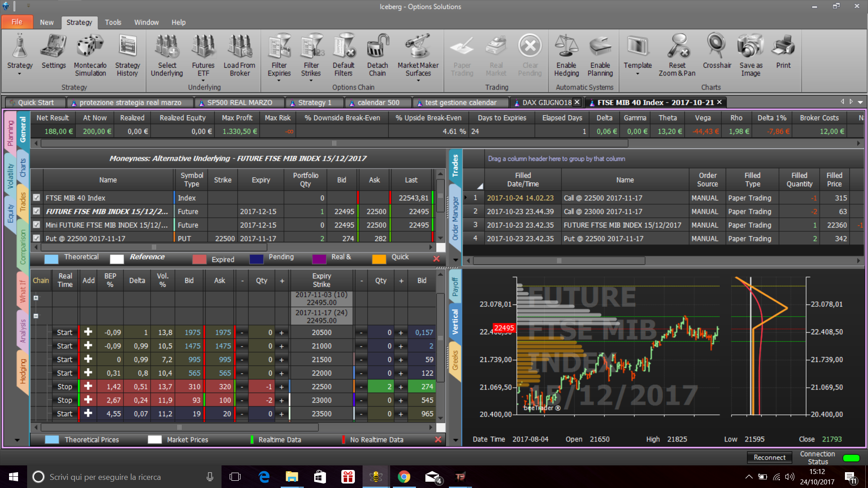Open the Chrome icon in the taskbar
Screen dimensions: 868x488
click(x=404, y=477)
